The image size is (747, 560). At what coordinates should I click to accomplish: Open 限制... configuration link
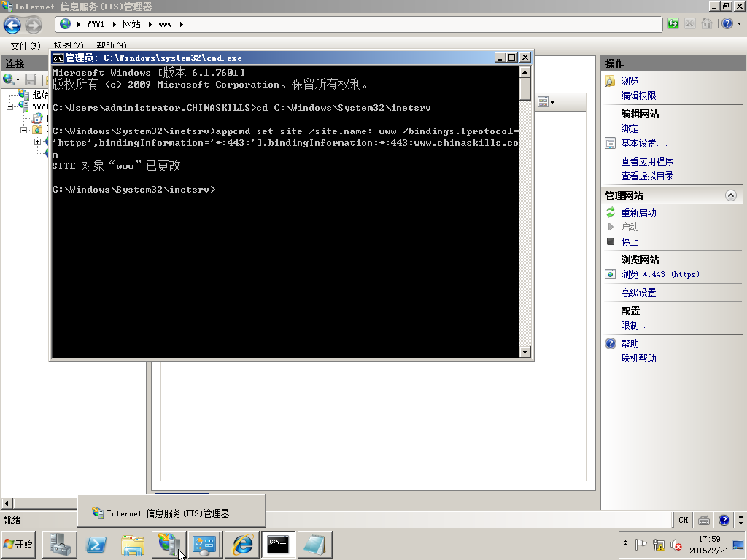tap(635, 325)
